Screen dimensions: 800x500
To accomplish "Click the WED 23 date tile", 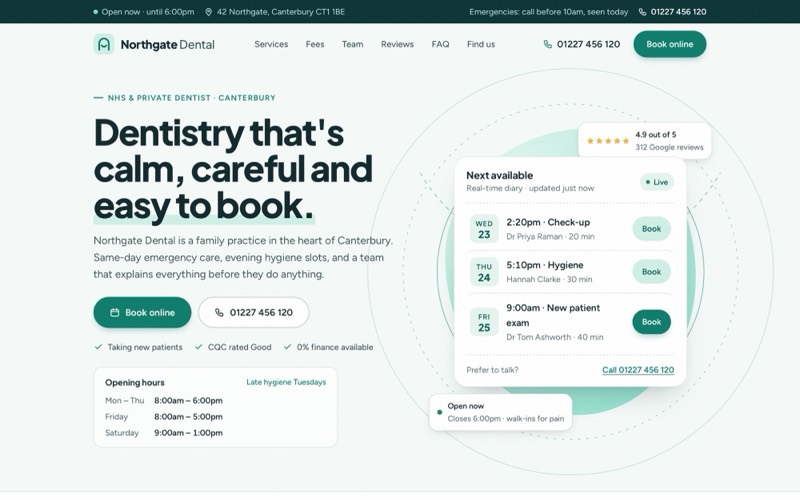I will pos(484,229).
